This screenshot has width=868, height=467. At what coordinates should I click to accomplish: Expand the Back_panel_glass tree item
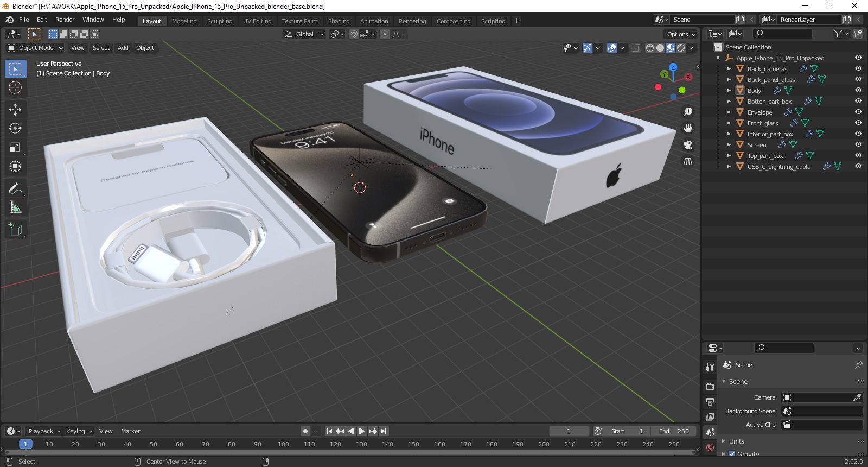[x=729, y=79]
